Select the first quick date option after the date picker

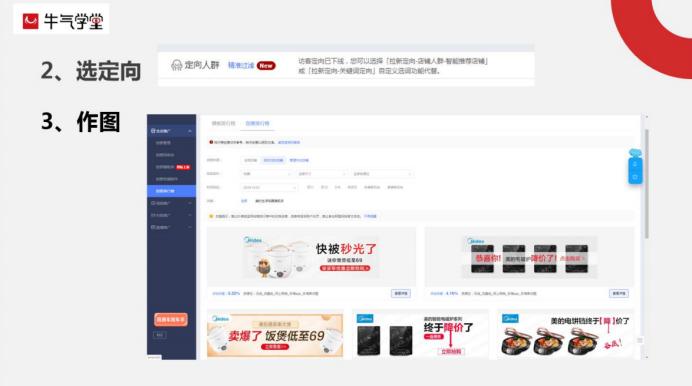(310, 187)
